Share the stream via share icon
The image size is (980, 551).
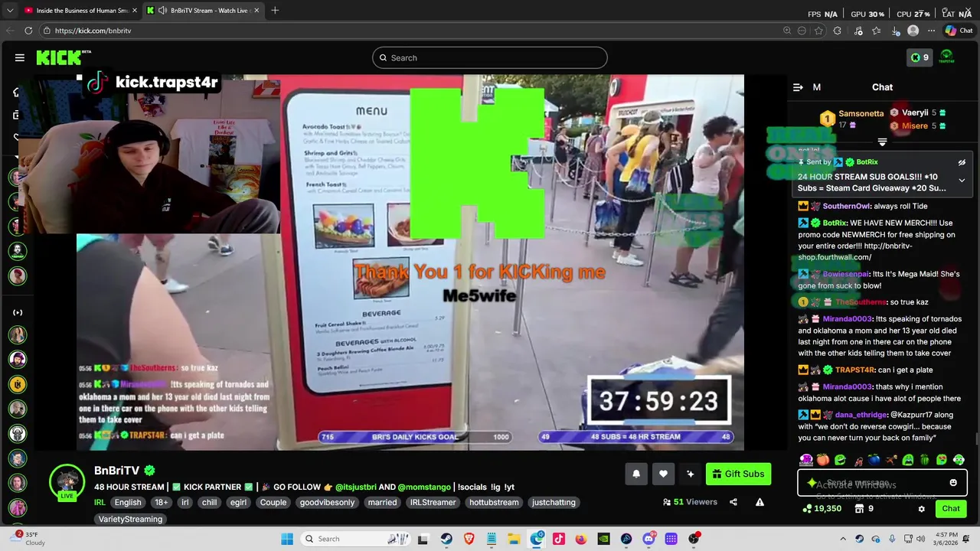(733, 502)
